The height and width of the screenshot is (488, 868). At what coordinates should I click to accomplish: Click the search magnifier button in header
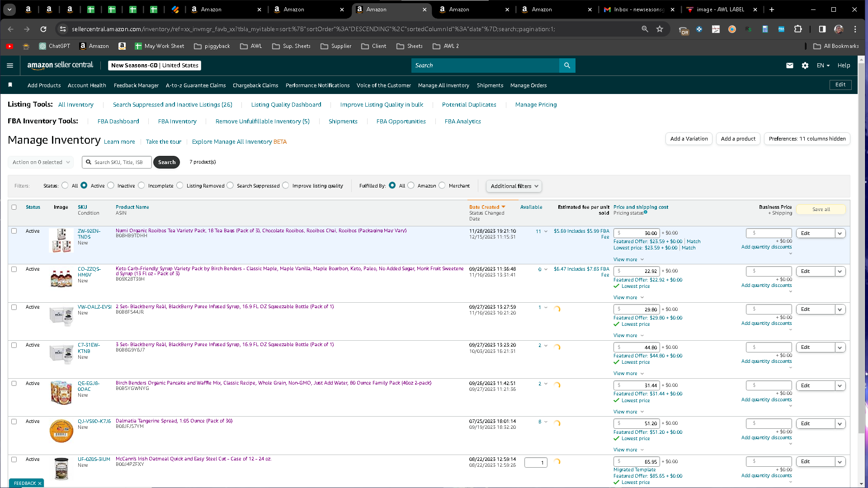click(x=567, y=66)
